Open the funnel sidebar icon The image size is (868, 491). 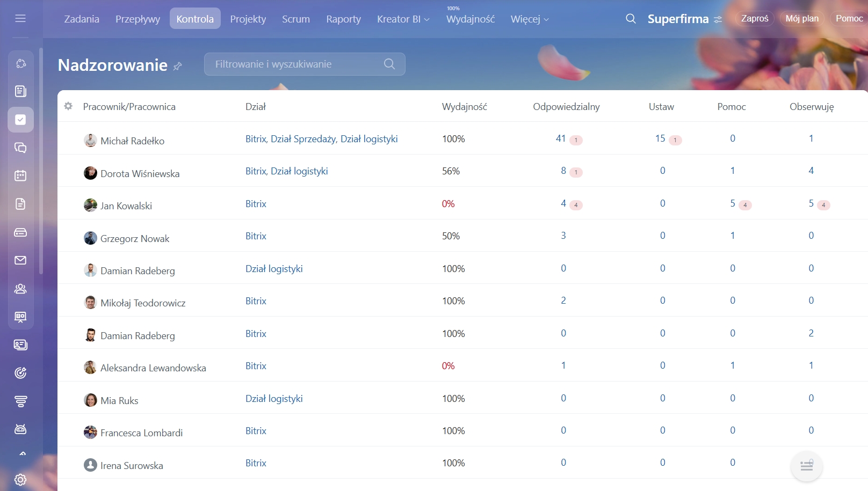click(20, 401)
